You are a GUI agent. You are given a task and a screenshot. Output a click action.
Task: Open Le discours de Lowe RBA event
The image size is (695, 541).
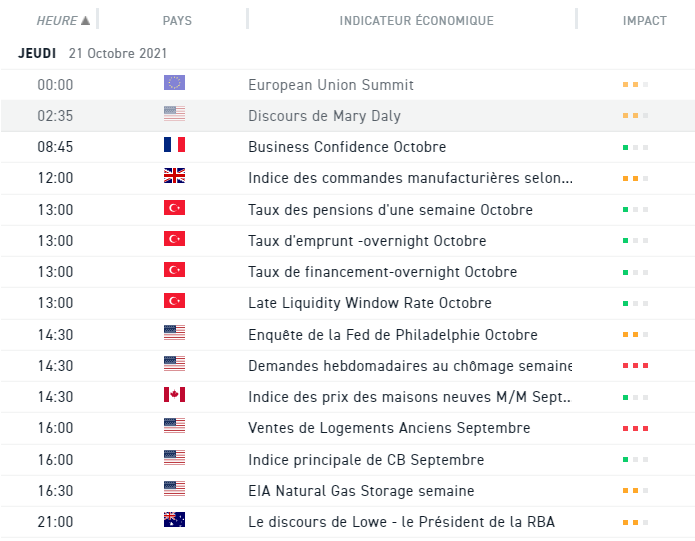tap(401, 522)
